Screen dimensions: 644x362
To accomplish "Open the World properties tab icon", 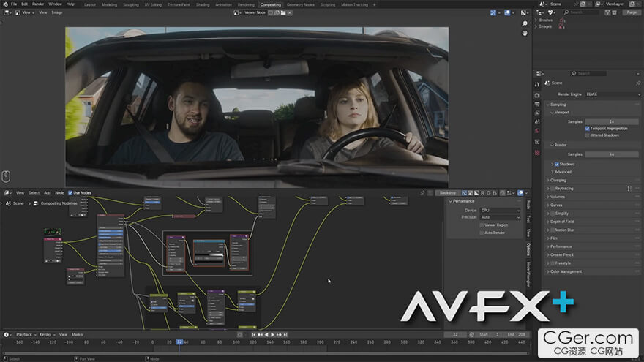I will click(537, 132).
